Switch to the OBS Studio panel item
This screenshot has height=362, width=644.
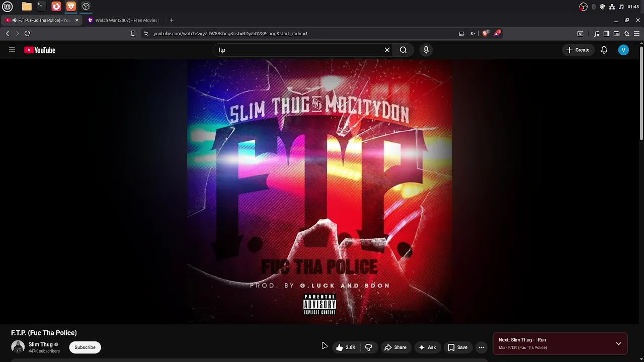(86, 7)
